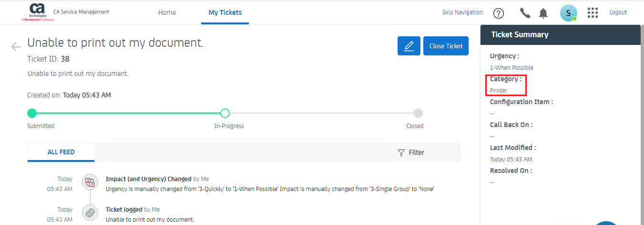The height and width of the screenshot is (225, 644).
Task: Select the My Tickets tab
Action: pyautogui.click(x=225, y=12)
